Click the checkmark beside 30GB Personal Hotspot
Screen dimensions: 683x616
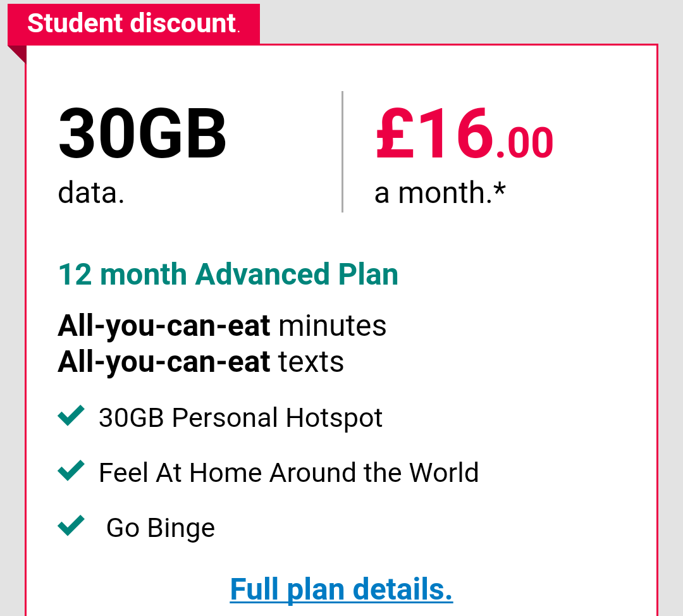point(71,416)
